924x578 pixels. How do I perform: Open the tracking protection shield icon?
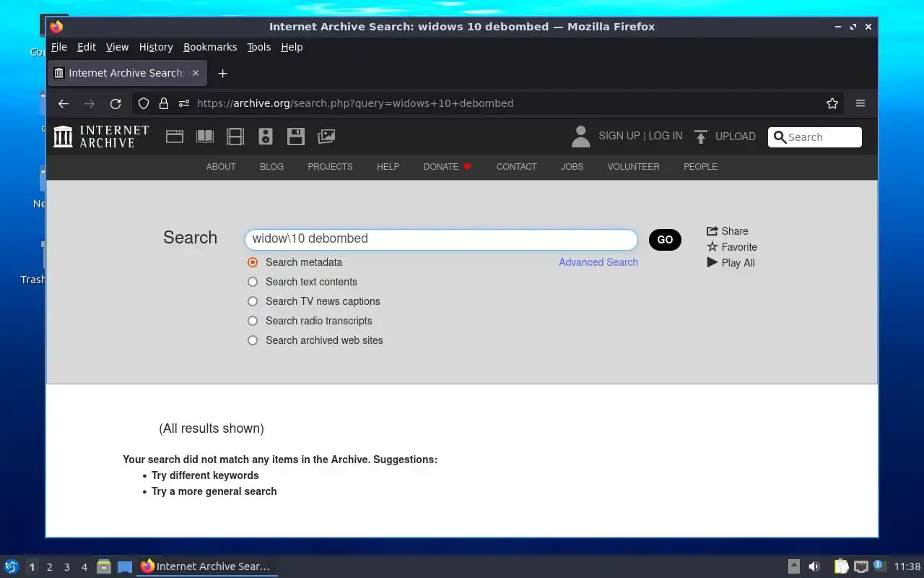click(x=144, y=103)
